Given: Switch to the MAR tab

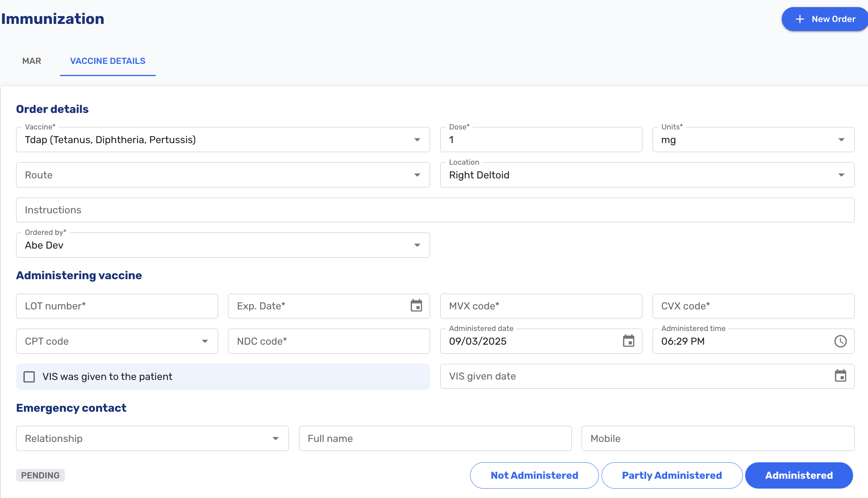Looking at the screenshot, I should (32, 61).
